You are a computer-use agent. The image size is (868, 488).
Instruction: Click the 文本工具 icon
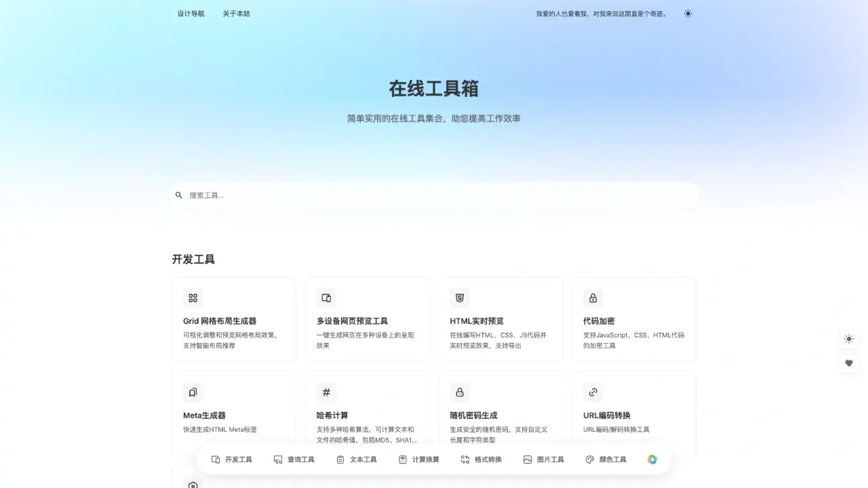click(x=340, y=459)
